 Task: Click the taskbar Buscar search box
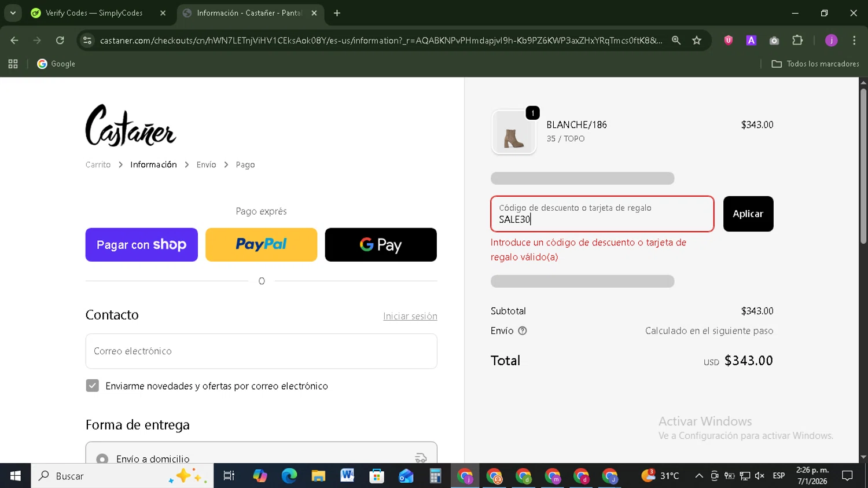coord(122,476)
